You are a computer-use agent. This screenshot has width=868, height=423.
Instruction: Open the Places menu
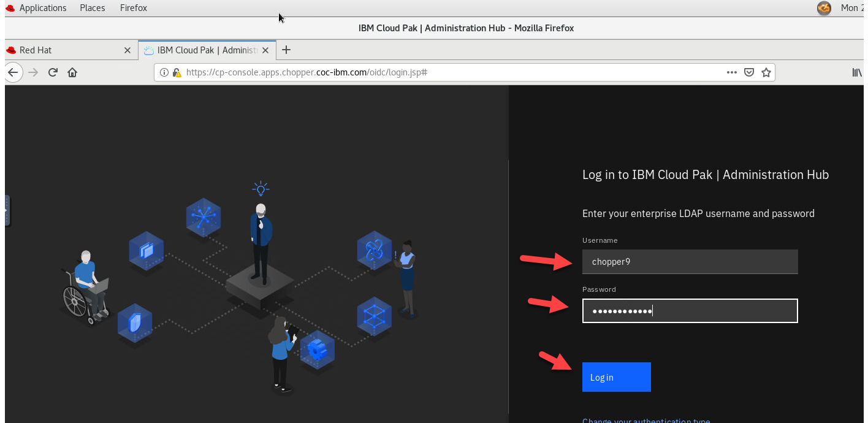[92, 8]
